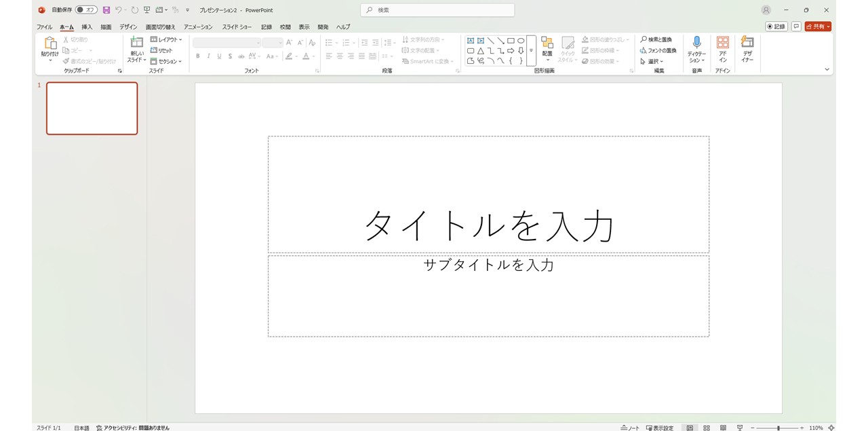Align text left
Viewport: 868px width, 431px height.
(x=329, y=56)
